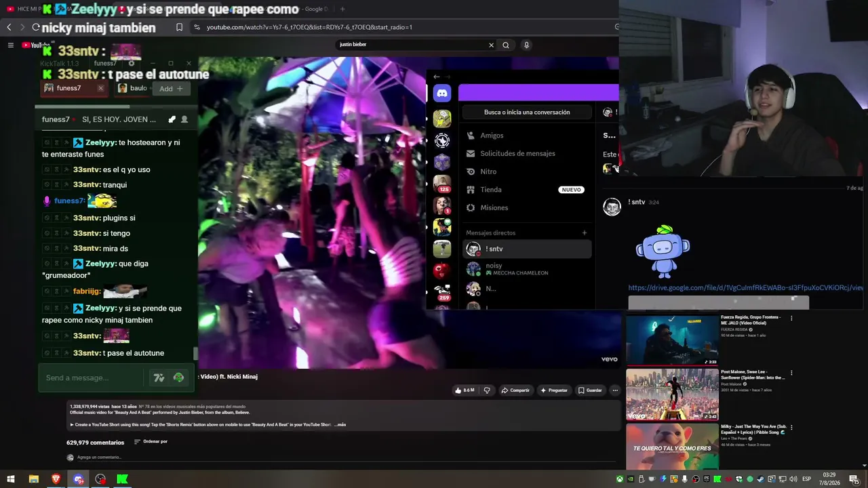This screenshot has width=868, height=488.
Task: Click the Compartir share button
Action: [x=515, y=390]
